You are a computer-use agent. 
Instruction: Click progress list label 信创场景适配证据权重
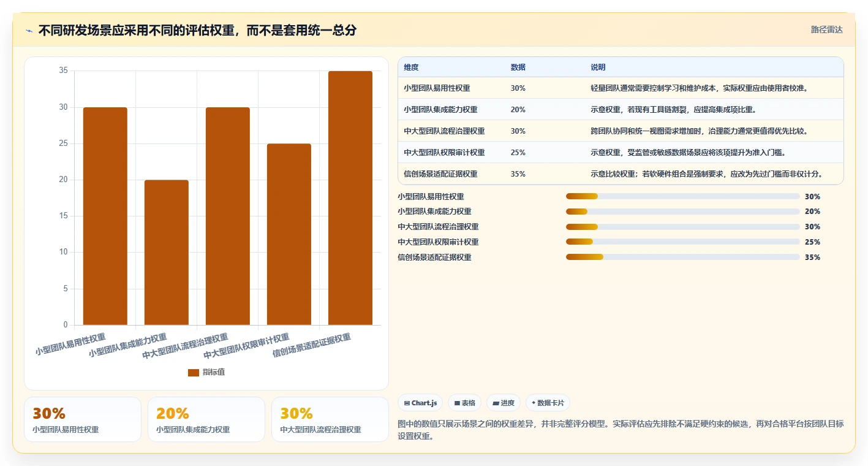tap(434, 258)
